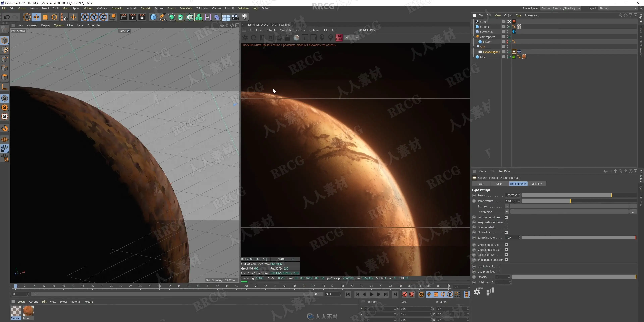Uncheck the Surface brightness checkbox

(506, 217)
